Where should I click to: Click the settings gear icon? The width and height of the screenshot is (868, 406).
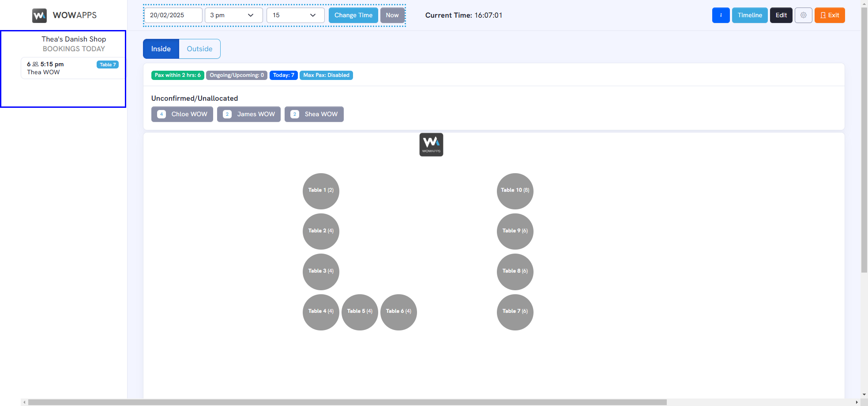click(803, 15)
